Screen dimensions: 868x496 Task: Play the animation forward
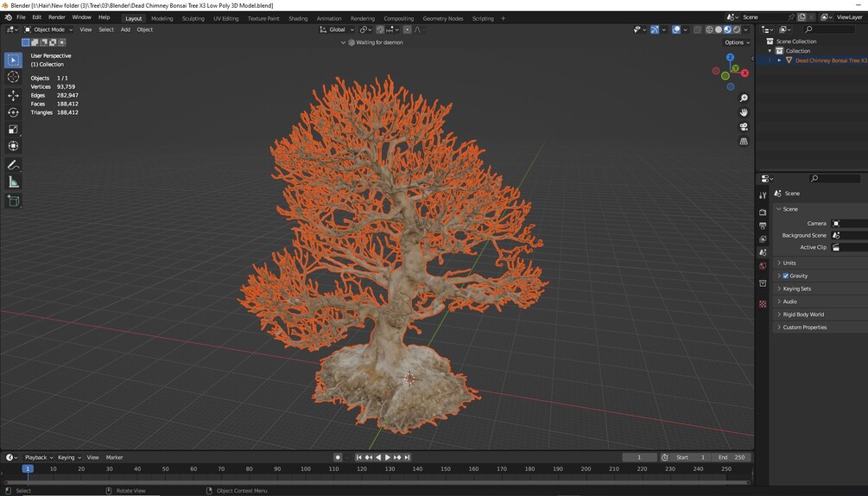click(x=388, y=457)
